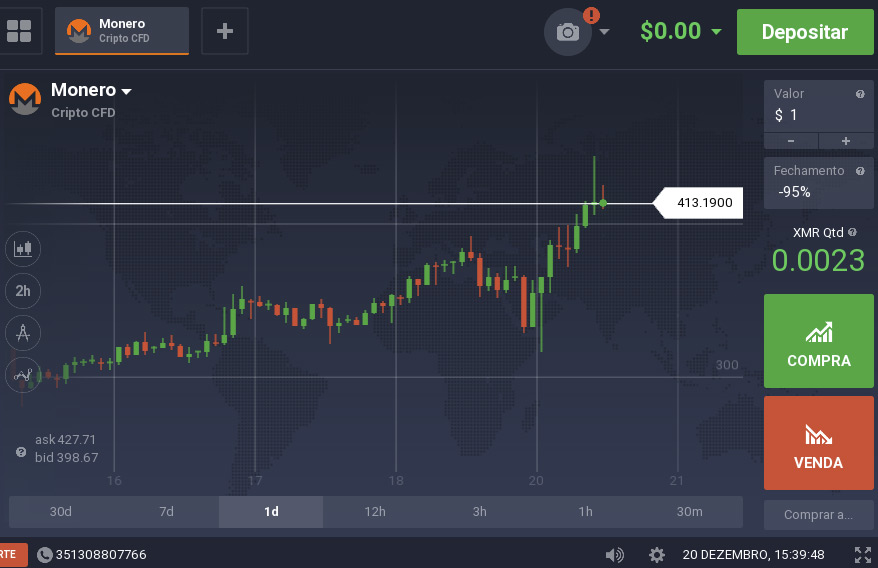Click the $0.00 balance amount
The image size is (878, 568).
pyautogui.click(x=671, y=31)
